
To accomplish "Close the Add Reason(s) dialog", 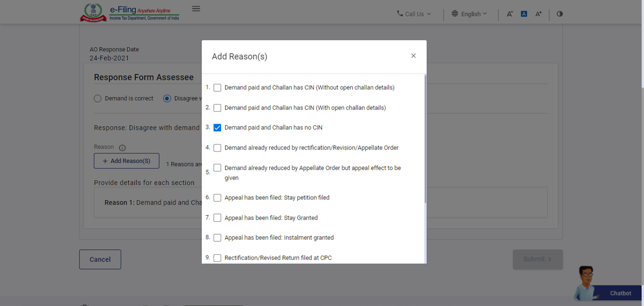I will click(x=413, y=56).
